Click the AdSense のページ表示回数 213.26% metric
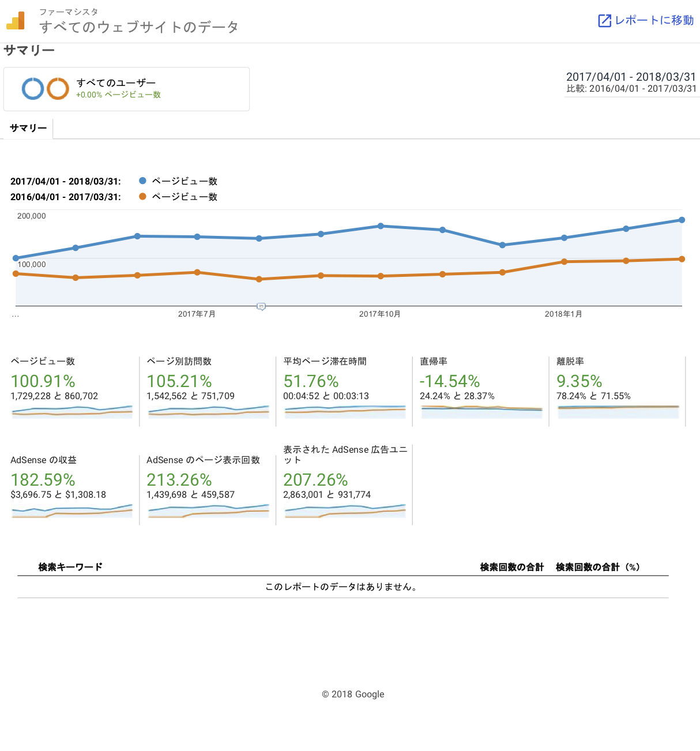 (x=179, y=480)
